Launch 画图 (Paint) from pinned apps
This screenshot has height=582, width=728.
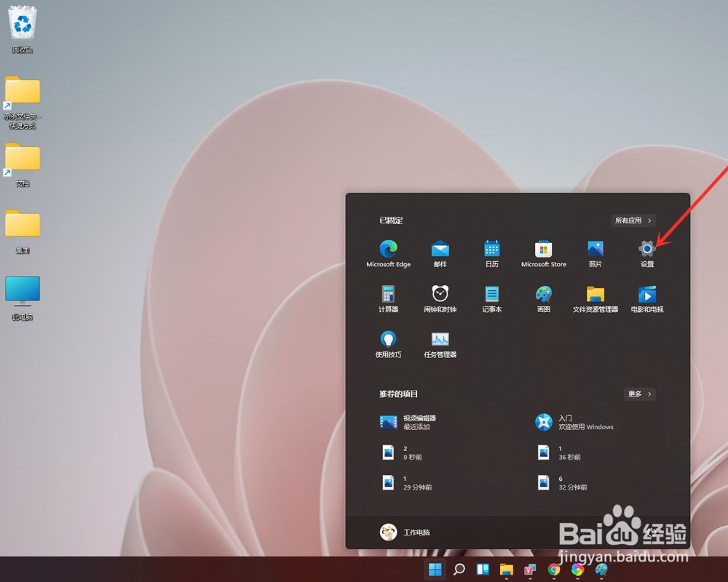click(544, 299)
